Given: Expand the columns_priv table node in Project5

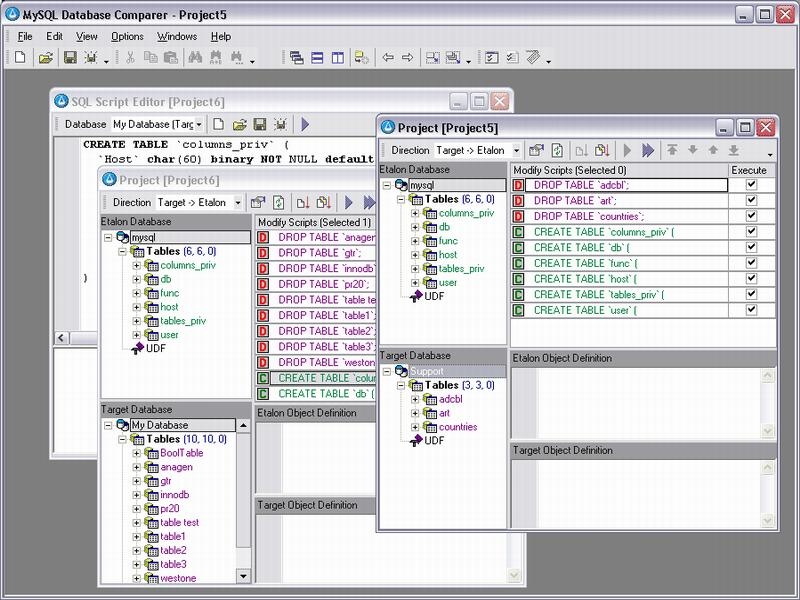Looking at the screenshot, I should click(x=416, y=213).
